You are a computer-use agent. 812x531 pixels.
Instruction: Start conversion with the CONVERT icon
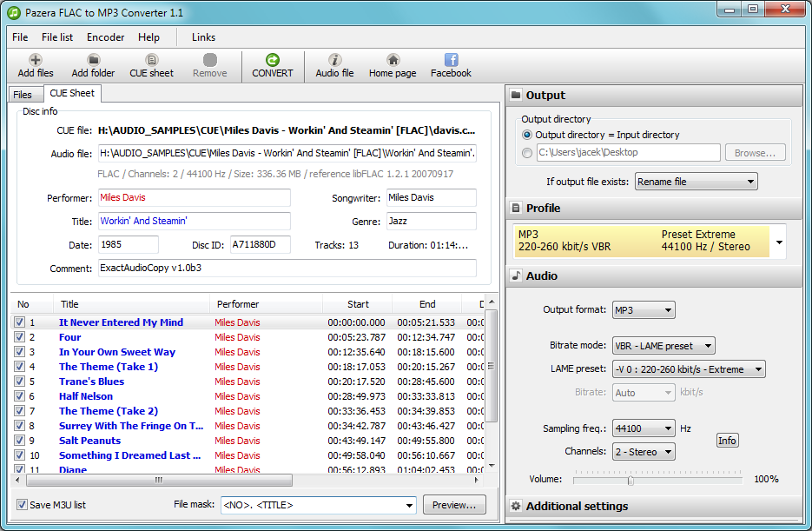tap(272, 65)
